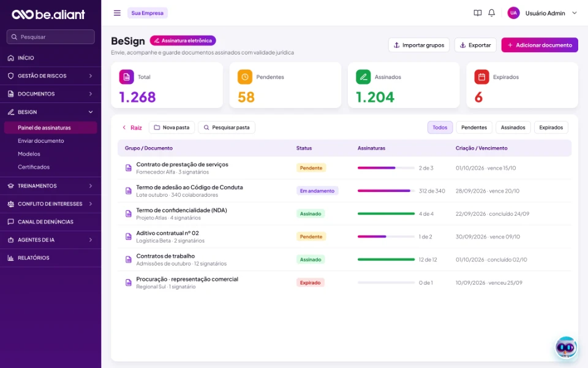Click document icon for Termo de confidencialidade (NDA)

tap(128, 213)
